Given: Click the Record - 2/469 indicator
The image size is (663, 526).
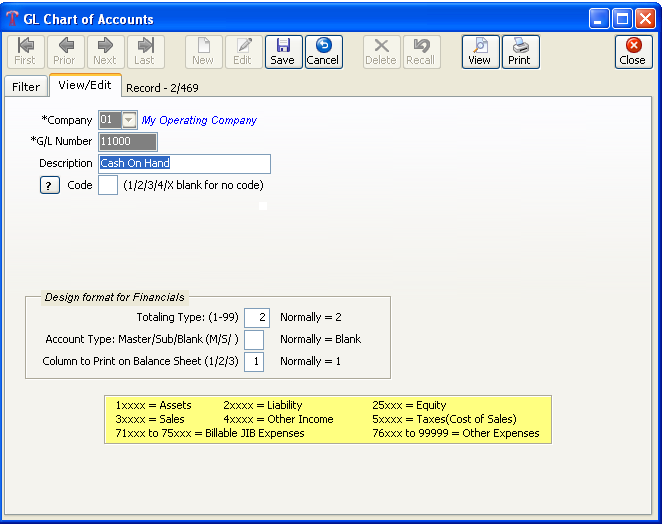Looking at the screenshot, I should coord(162,88).
